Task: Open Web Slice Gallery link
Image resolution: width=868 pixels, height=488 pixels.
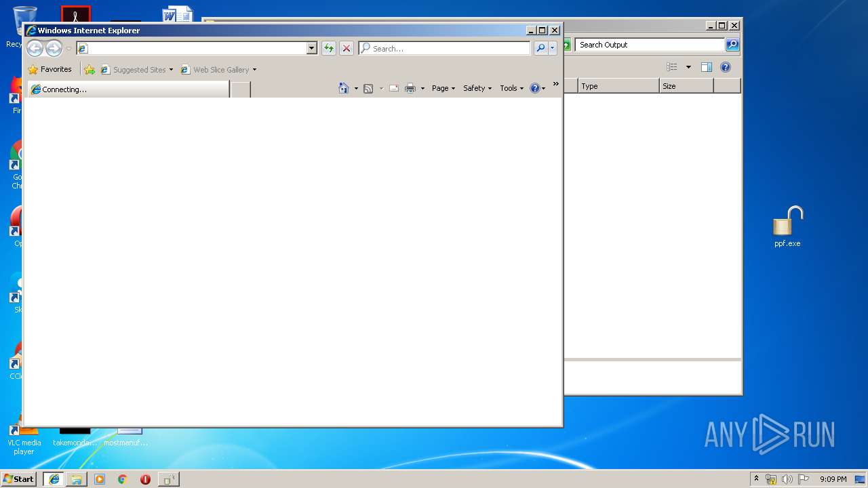Action: coord(218,69)
